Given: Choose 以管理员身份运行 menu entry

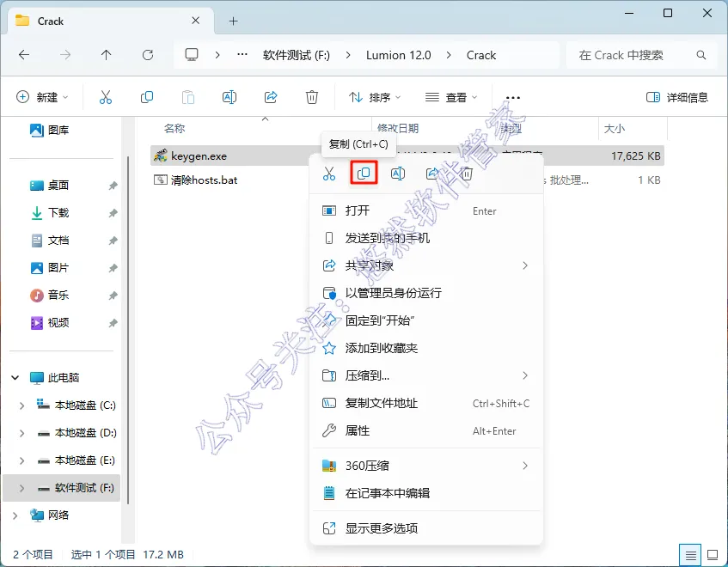Looking at the screenshot, I should tap(425, 293).
